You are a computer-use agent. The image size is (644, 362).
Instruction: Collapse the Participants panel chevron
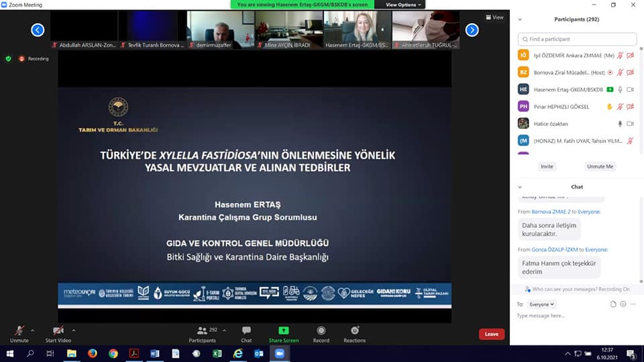coord(520,19)
